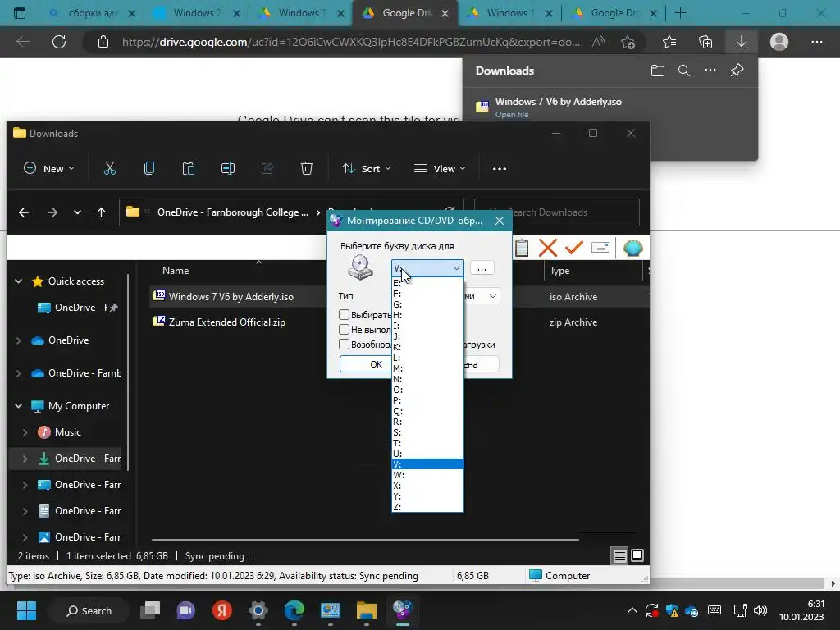Screen dimensions: 840x630
Task: Select drive letter Z: in list
Action: [427, 507]
